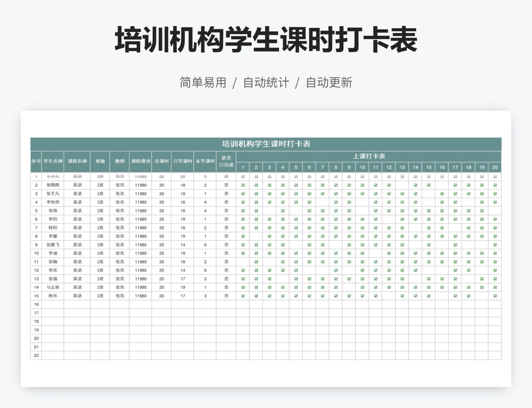
Task: Check lesson 10 attendance for 李怡然
Action: point(362,202)
